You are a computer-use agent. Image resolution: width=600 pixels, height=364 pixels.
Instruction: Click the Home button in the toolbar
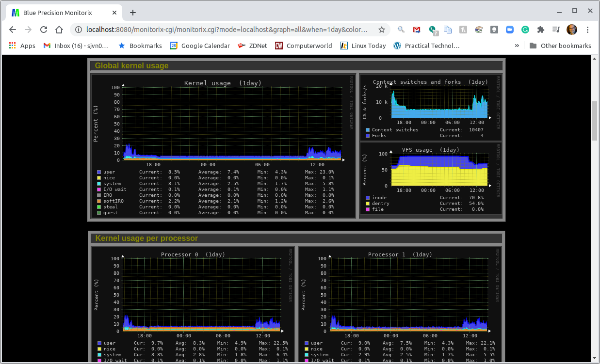pos(59,30)
